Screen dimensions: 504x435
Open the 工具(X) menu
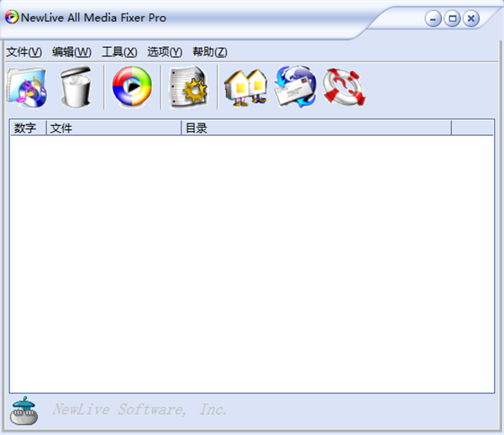[119, 52]
